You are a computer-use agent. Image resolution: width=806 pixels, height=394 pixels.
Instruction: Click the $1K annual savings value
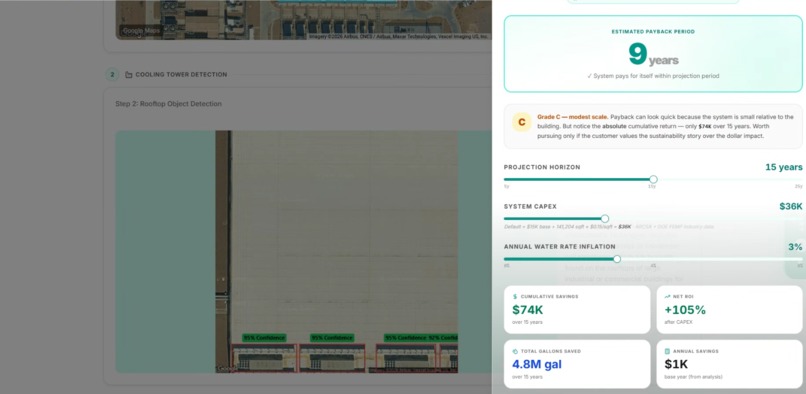(x=676, y=364)
